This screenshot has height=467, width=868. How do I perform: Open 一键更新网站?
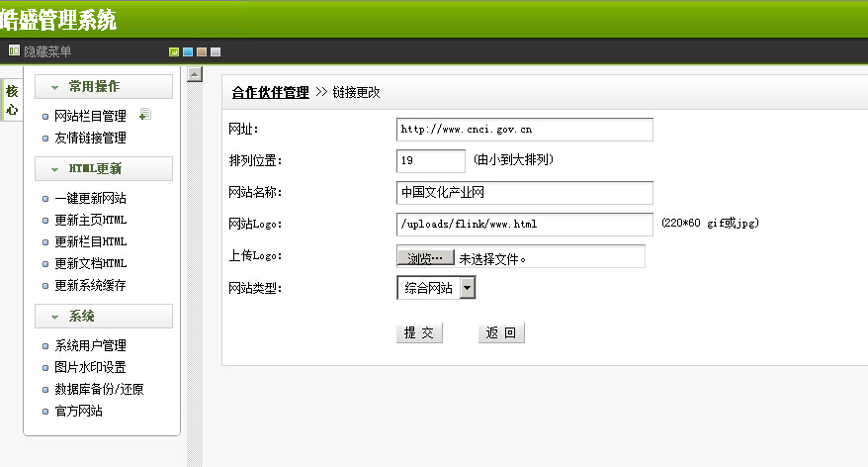[x=90, y=198]
